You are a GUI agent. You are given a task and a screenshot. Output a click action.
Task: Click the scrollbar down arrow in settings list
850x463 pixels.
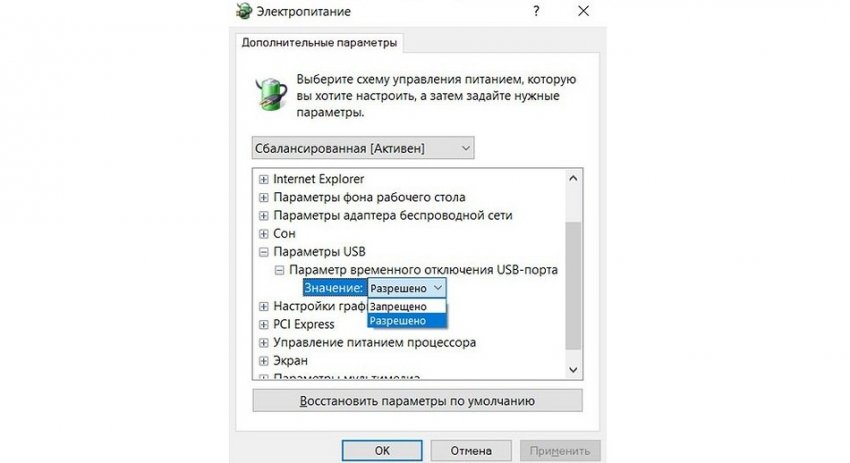pyautogui.click(x=573, y=369)
